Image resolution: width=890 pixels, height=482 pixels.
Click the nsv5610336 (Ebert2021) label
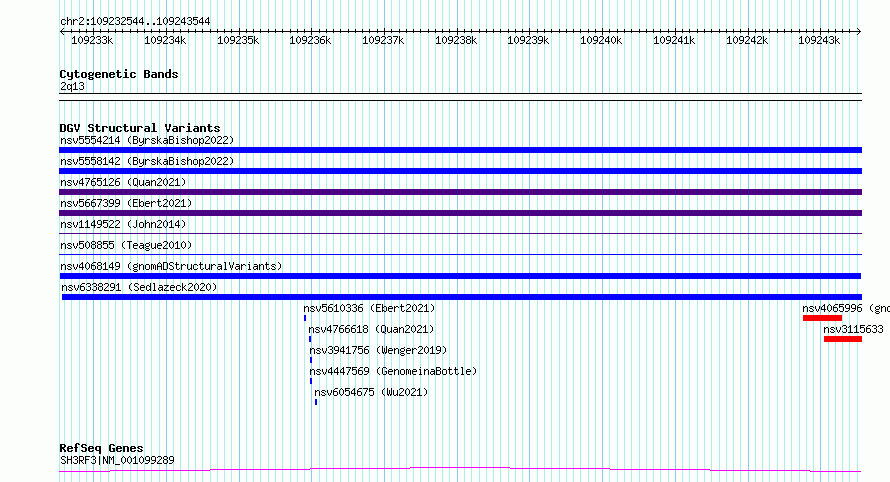pos(369,308)
